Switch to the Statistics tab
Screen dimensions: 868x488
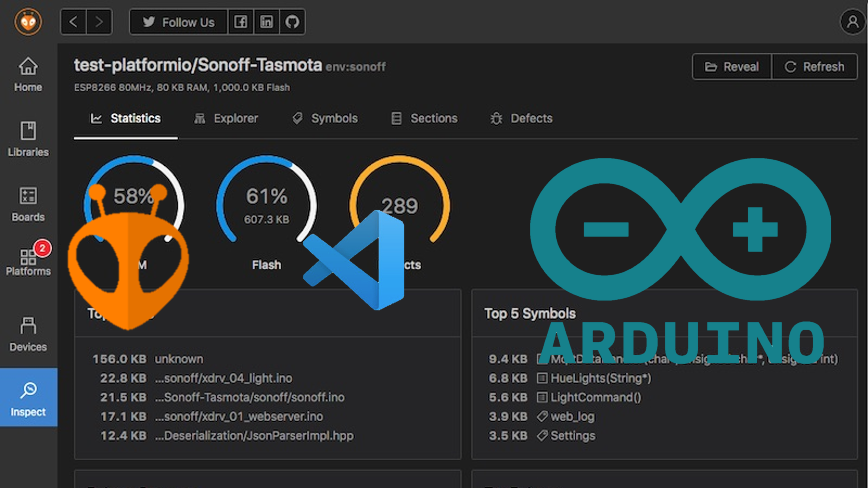click(126, 119)
